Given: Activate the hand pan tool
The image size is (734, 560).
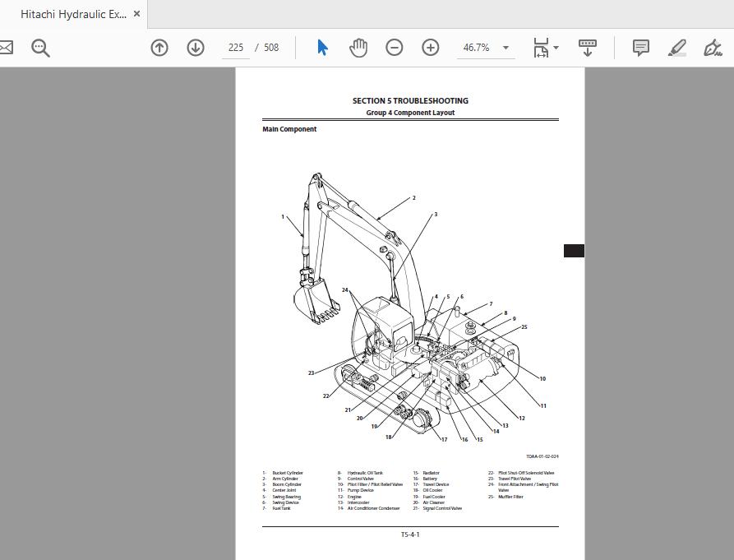Looking at the screenshot, I should pyautogui.click(x=358, y=48).
